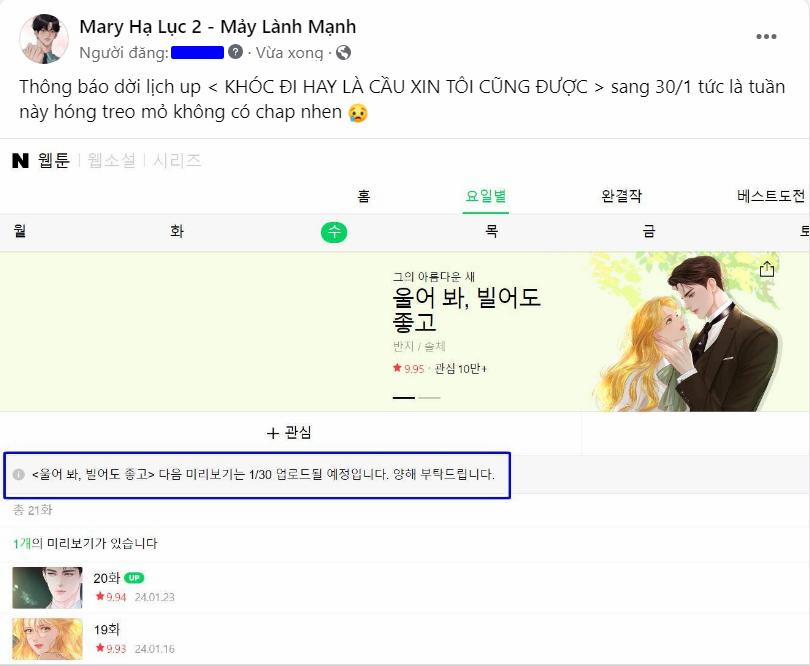Click the share icon on webtoon banner
Screen dimensions: 810x666
767,269
